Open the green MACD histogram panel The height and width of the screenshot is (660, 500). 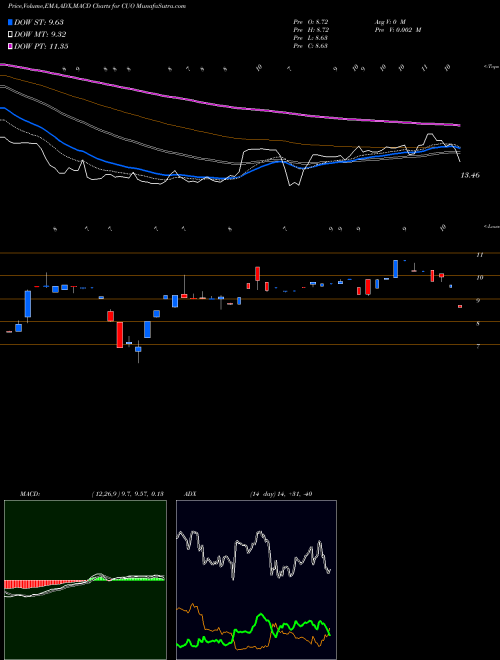85,580
